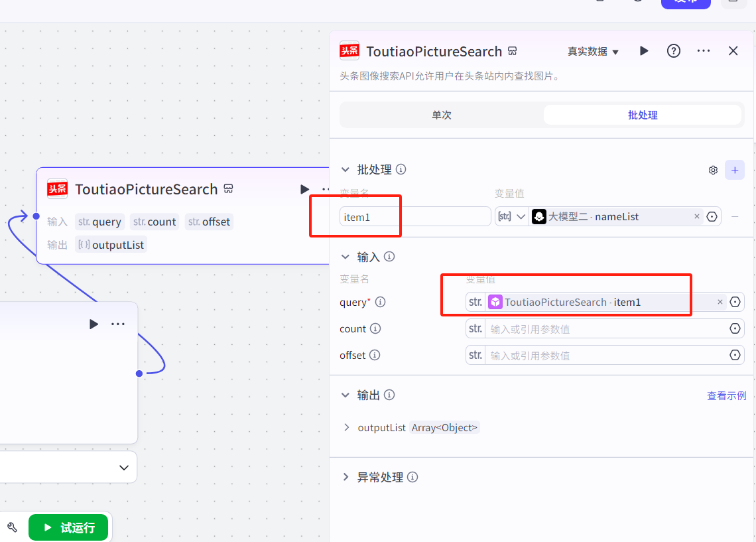
Task: Click the 头条图像搜索API description text
Action: pyautogui.click(x=450, y=76)
